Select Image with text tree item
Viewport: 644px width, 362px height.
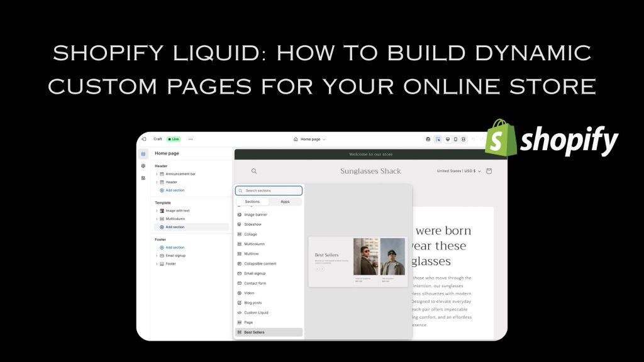[177, 211]
